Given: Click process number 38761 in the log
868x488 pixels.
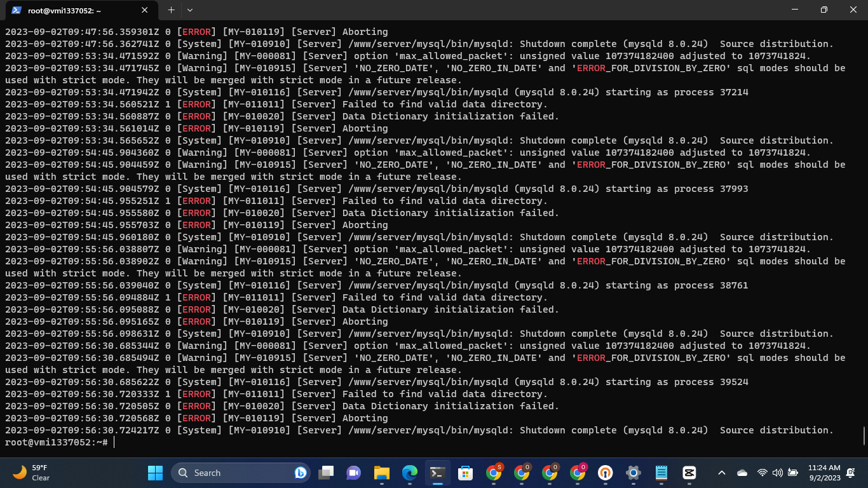Looking at the screenshot, I should 734,285.
